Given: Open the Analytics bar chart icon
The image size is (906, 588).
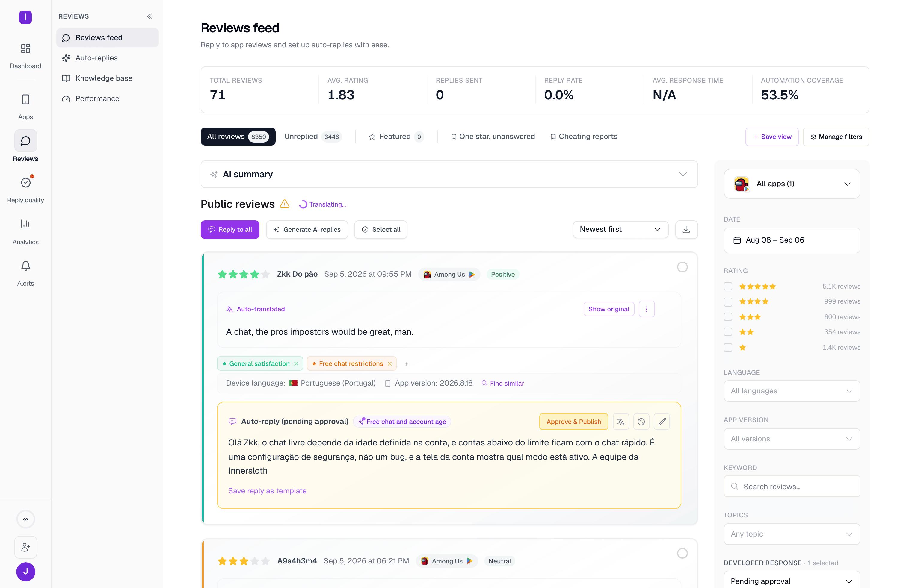Looking at the screenshot, I should [25, 224].
